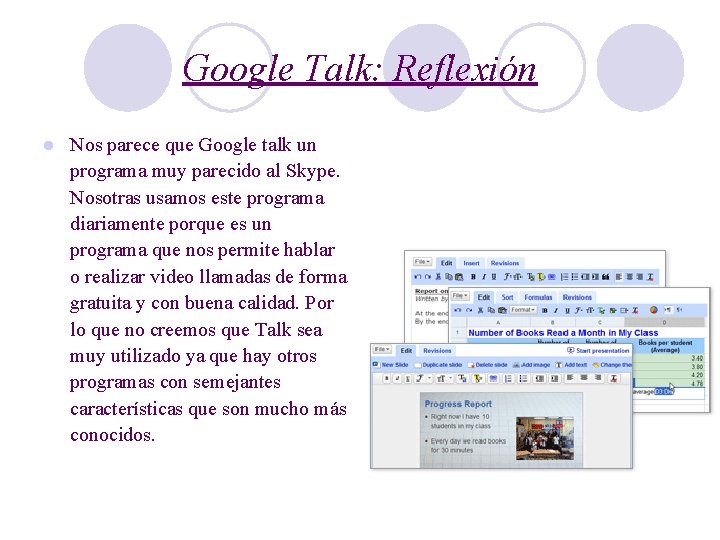Click Redo in the document editor toolbar
The image size is (720, 540).
pyautogui.click(x=428, y=277)
